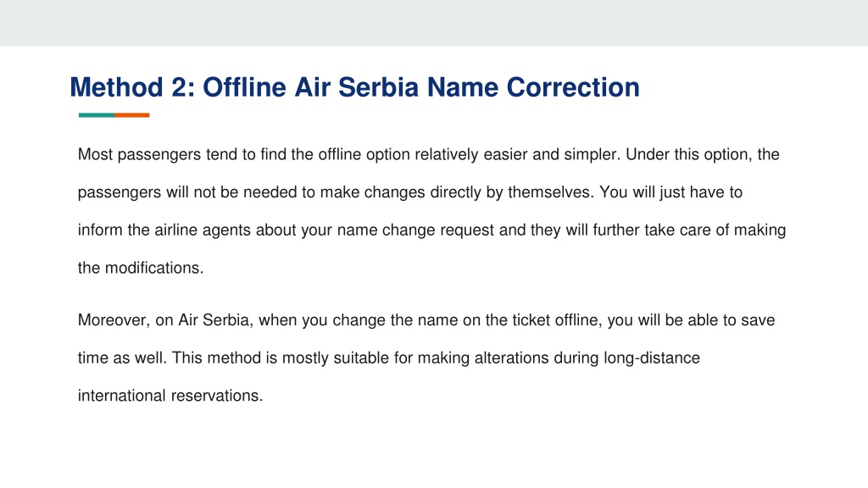This screenshot has width=868, height=488.
Task: Click the word 'Correction' in the heading
Action: point(573,87)
